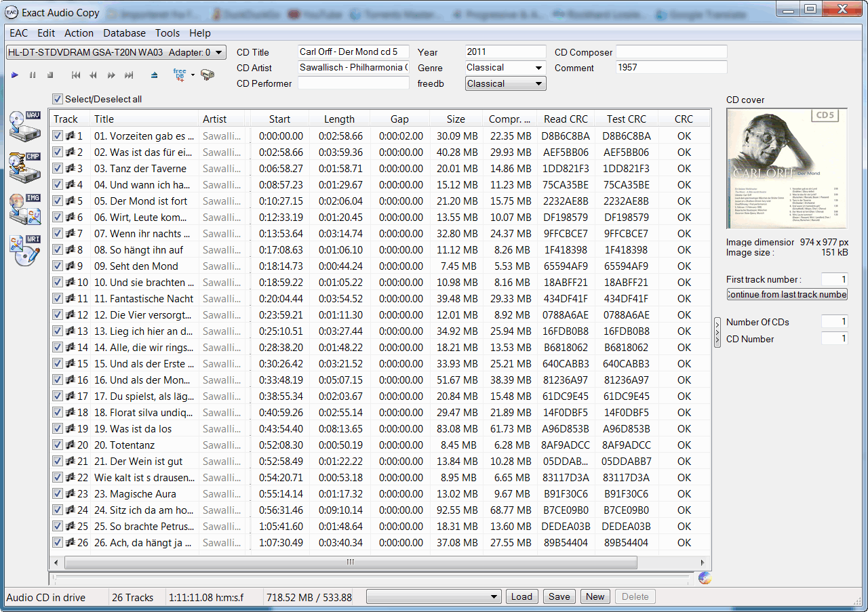Open the CD drive selection dropdown
The width and height of the screenshot is (868, 612).
218,52
